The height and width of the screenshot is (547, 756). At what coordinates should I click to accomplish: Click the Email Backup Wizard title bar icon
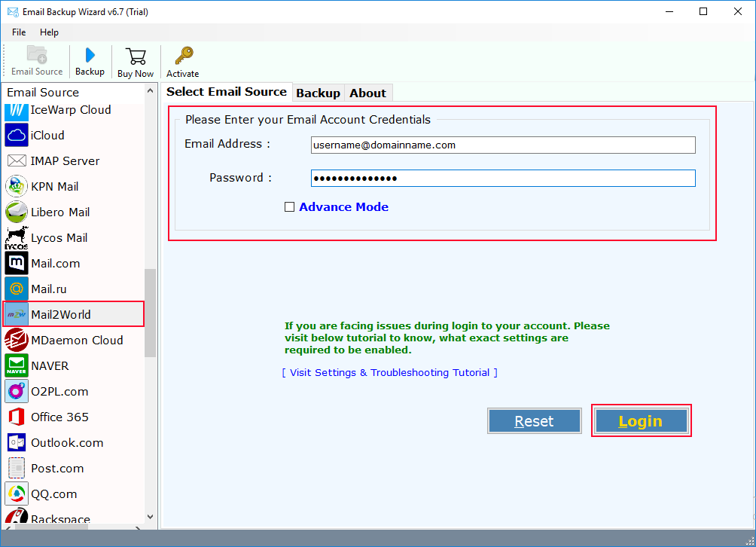pos(13,11)
